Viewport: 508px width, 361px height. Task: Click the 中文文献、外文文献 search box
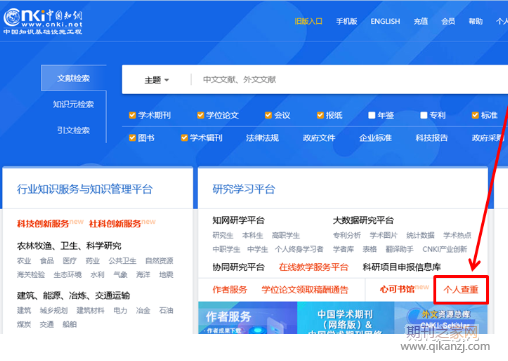350,80
